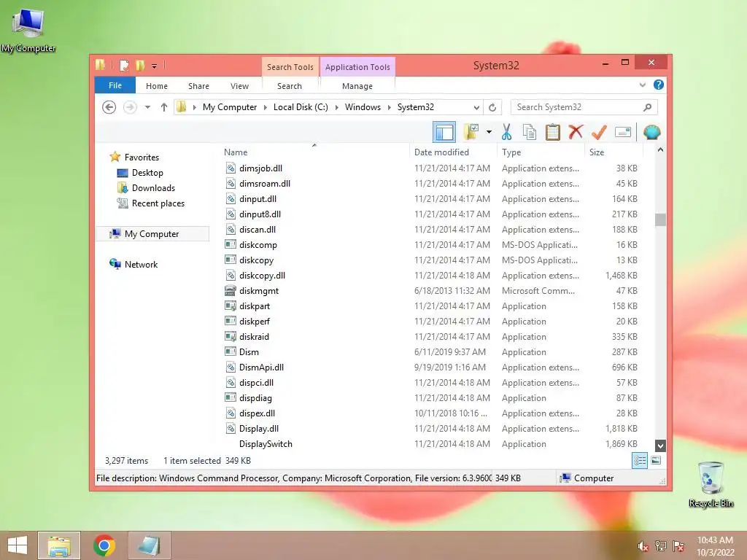
Task: Open the recent locations dropdown
Action: click(x=147, y=107)
